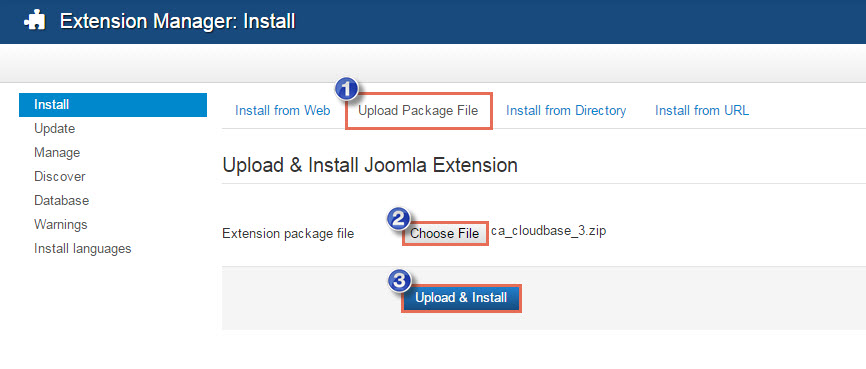Switch to Upload Package File tab
866x369 pixels.
point(418,110)
